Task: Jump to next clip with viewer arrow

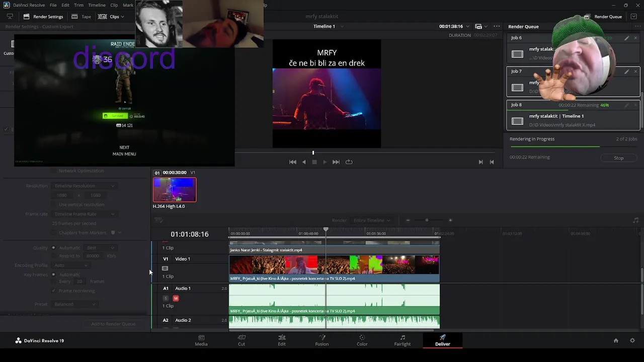Action: (x=480, y=162)
